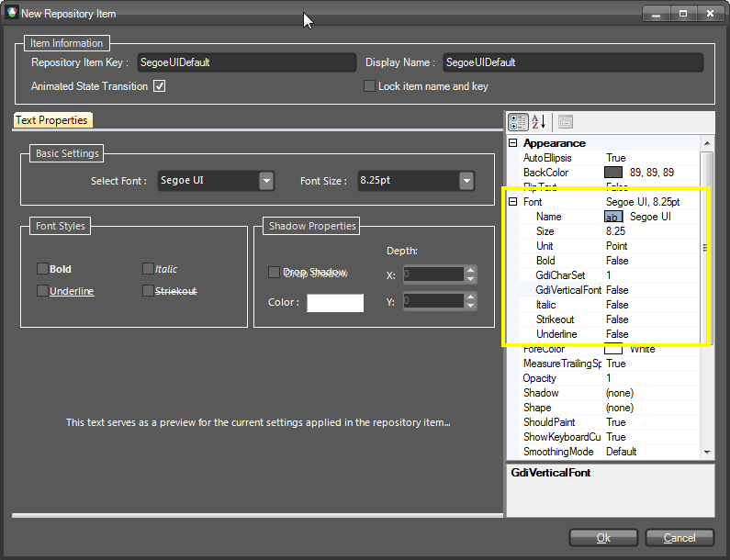Check the Strikeout font style
This screenshot has height=560, width=730.
[148, 291]
